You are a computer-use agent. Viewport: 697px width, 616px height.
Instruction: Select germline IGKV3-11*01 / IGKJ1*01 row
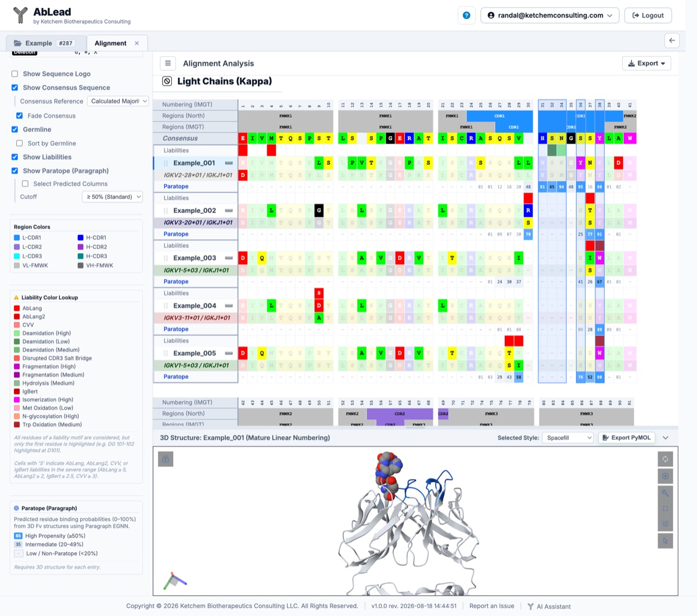point(197,318)
